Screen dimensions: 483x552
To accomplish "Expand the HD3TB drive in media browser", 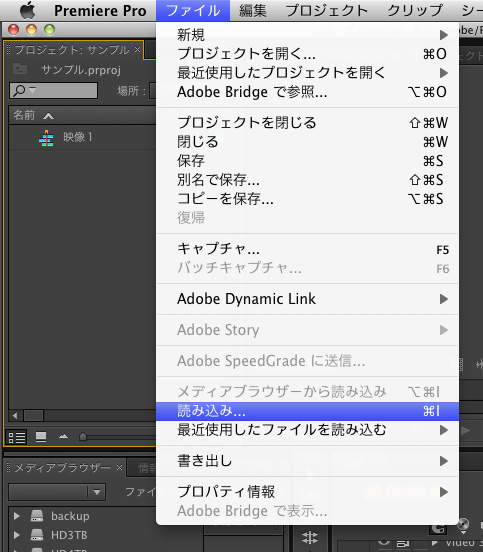I will tap(16, 535).
